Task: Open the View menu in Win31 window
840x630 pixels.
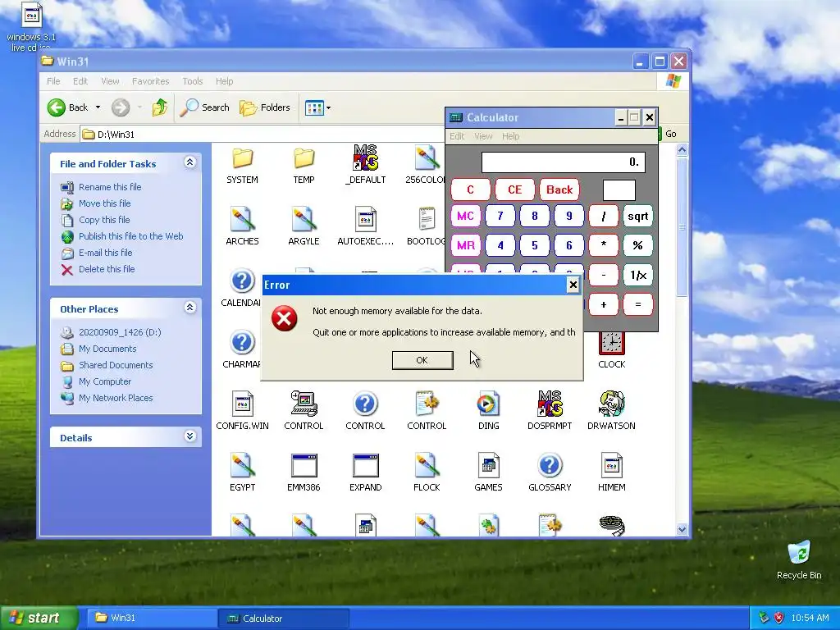Action: (110, 81)
